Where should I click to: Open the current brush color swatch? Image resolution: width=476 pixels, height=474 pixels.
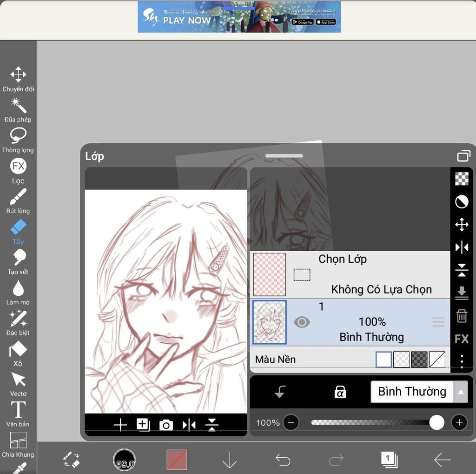tap(177, 460)
